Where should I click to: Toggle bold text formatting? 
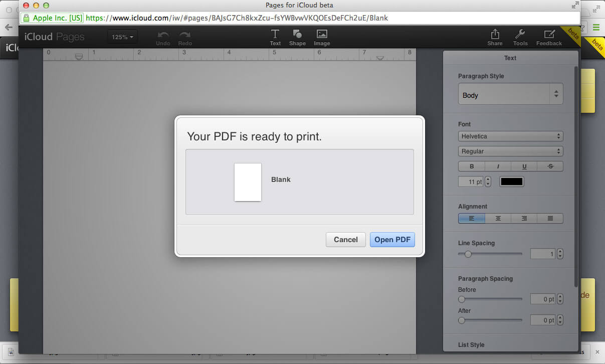point(471,166)
